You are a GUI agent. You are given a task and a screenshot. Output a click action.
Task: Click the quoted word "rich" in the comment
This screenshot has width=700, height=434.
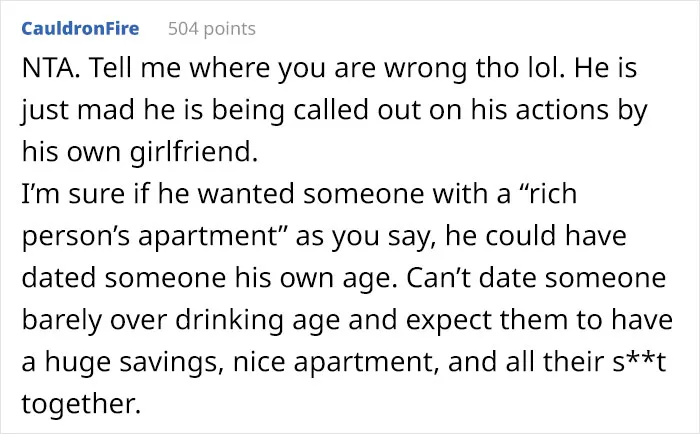pos(552,194)
